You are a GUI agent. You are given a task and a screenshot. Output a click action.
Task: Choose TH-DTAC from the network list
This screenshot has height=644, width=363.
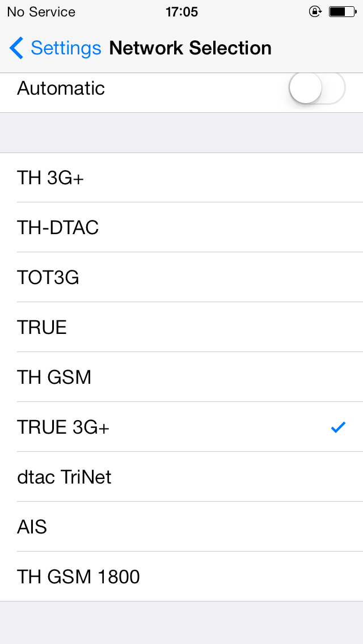coord(181,227)
